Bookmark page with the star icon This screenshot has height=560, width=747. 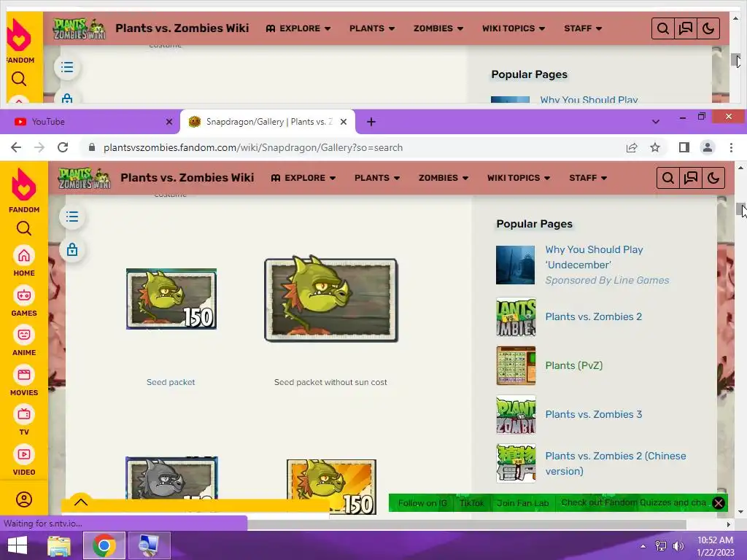pos(655,147)
